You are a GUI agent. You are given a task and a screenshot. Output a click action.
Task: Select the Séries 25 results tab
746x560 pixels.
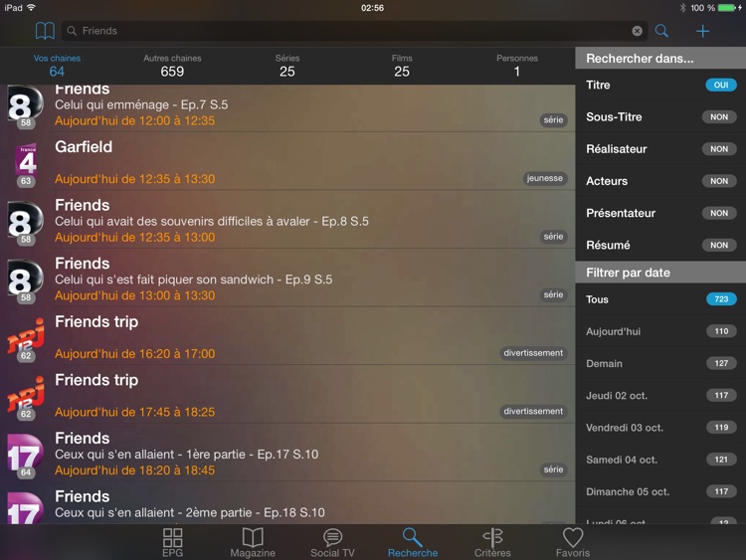tap(287, 66)
